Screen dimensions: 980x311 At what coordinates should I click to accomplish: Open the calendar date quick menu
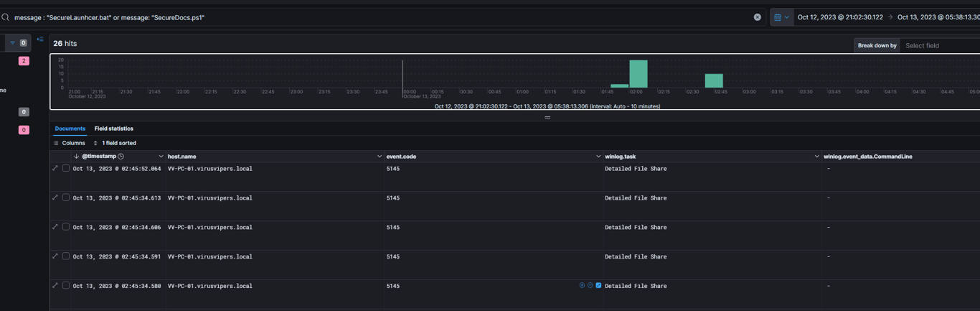pyautogui.click(x=781, y=17)
